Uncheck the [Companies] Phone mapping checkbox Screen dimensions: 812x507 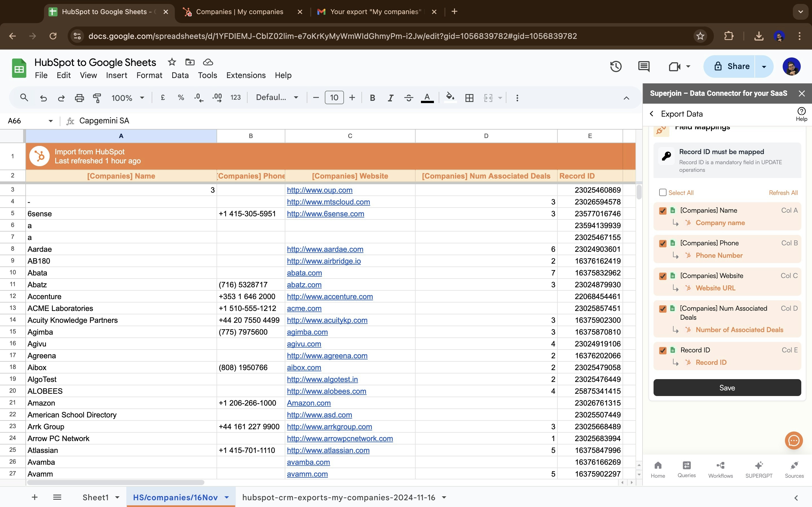click(x=662, y=243)
